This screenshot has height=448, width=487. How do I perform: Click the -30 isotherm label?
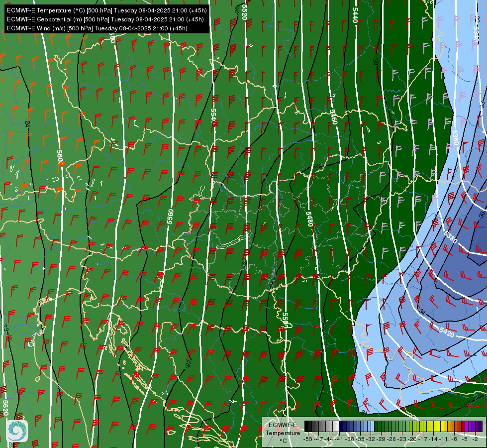(x=375, y=62)
